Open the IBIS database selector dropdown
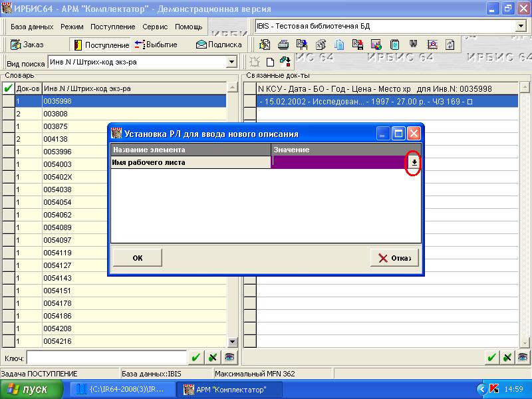This screenshot has height=399, width=532. (x=521, y=26)
